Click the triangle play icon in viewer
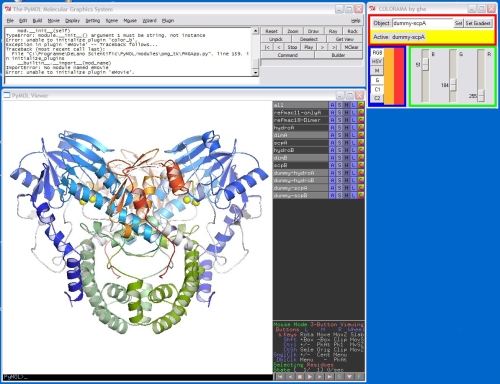Image resolution: width=500 pixels, height=384 pixels. (x=310, y=377)
